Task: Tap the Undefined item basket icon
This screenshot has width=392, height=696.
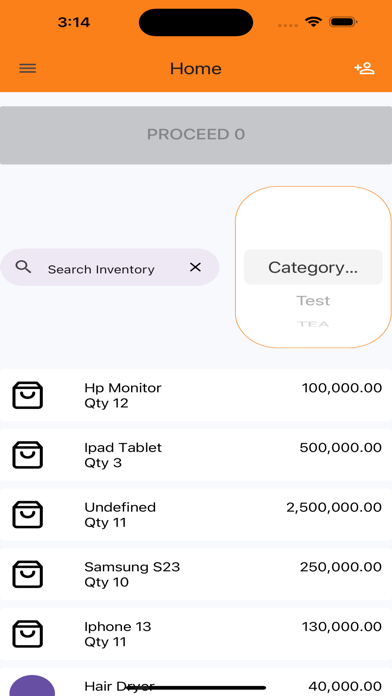Action: (28, 514)
